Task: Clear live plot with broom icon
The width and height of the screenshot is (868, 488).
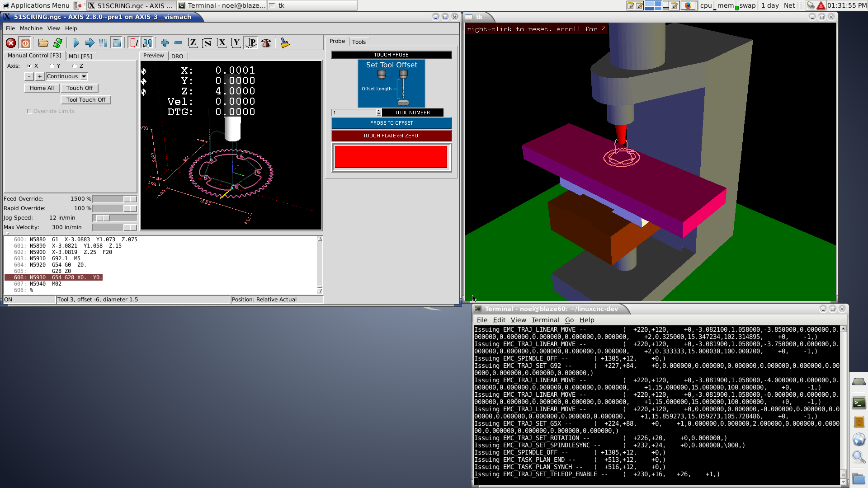Action: (285, 43)
